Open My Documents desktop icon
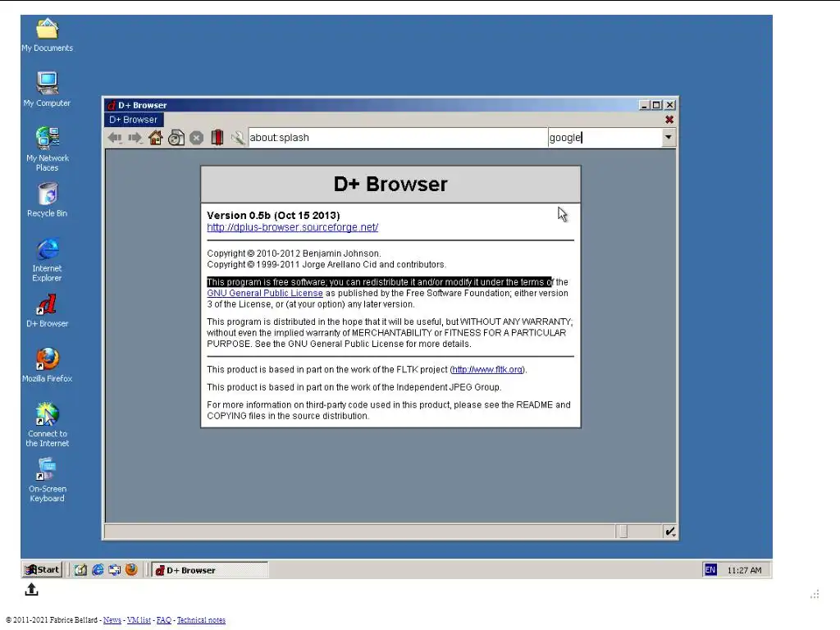The image size is (840, 630). (47, 35)
